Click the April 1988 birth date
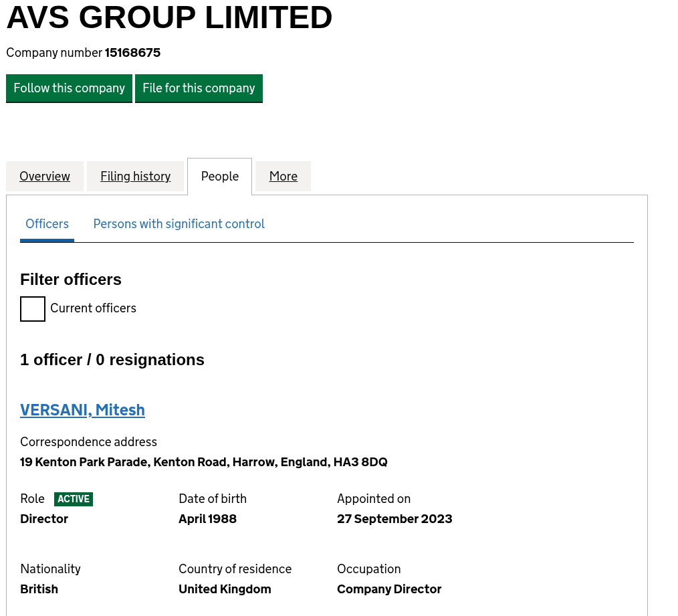This screenshot has width=678, height=616. (x=207, y=518)
